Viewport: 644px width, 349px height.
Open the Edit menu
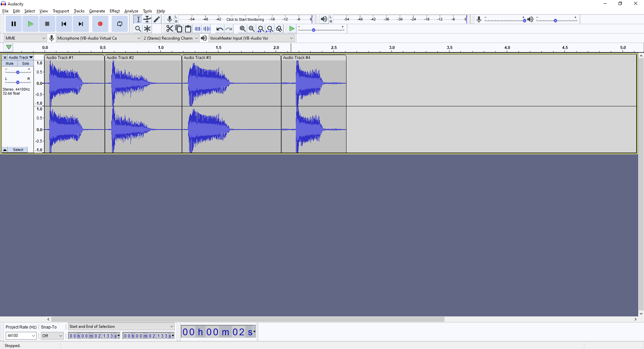16,11
